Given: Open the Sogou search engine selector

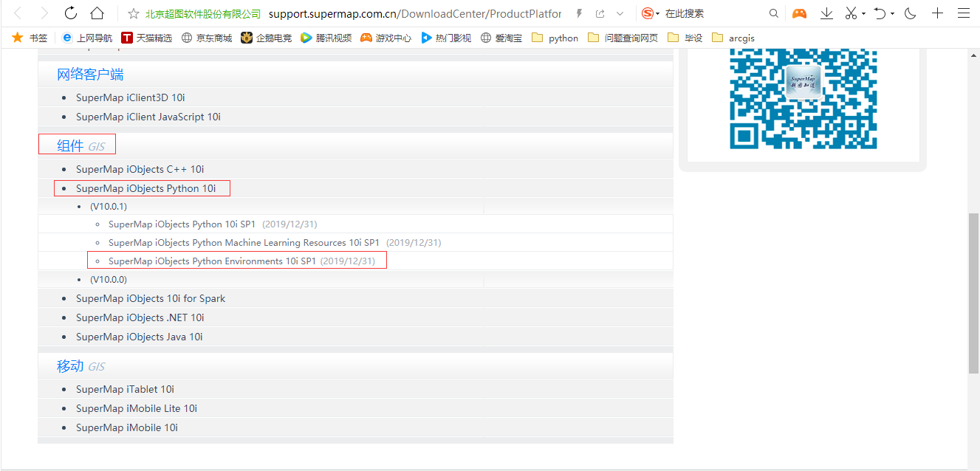Looking at the screenshot, I should [x=651, y=13].
